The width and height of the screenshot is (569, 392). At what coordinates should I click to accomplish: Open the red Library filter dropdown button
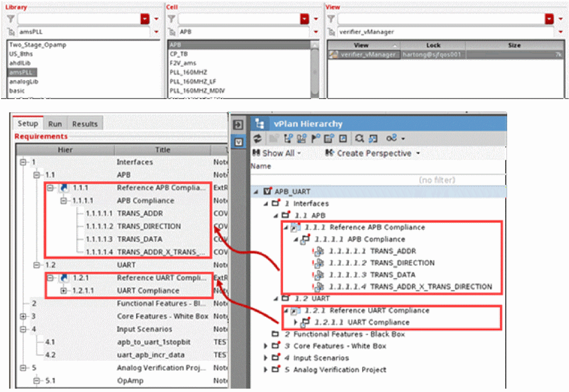145,19
